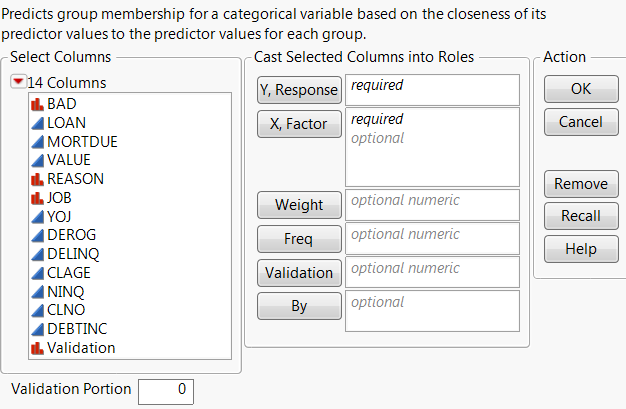
Task: Click the Freq role button
Action: [299, 239]
